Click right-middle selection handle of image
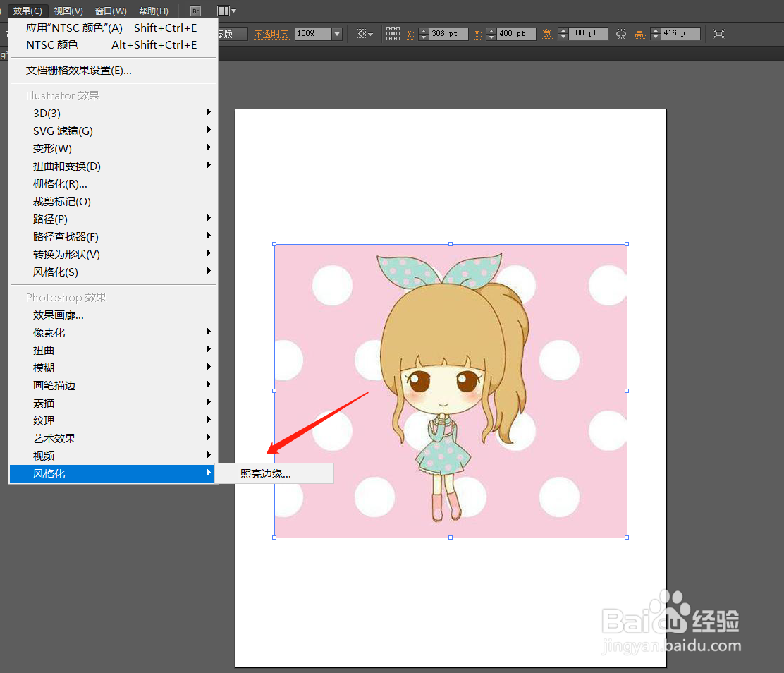 [x=627, y=391]
